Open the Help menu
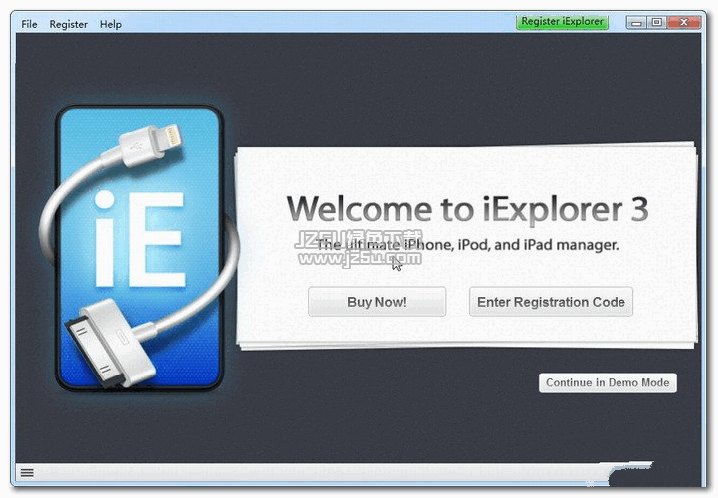The image size is (718, 498). (x=111, y=24)
